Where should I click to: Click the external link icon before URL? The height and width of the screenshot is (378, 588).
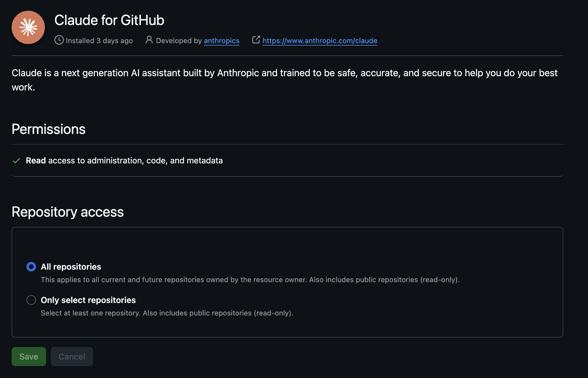click(256, 40)
